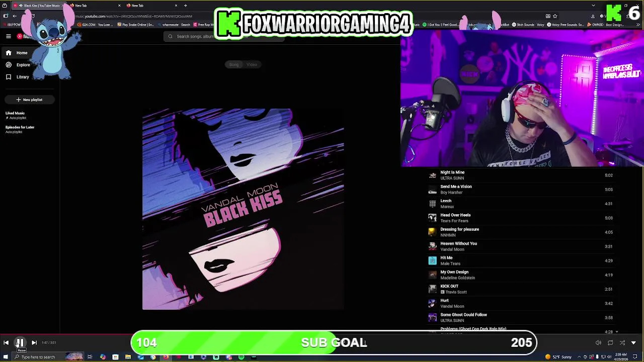Click the Black Kiss album artwork
The image size is (644, 362).
point(243,209)
